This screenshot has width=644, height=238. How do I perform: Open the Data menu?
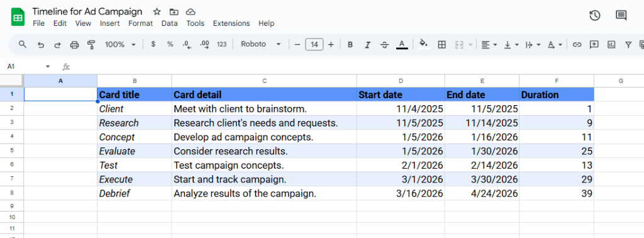pos(170,23)
